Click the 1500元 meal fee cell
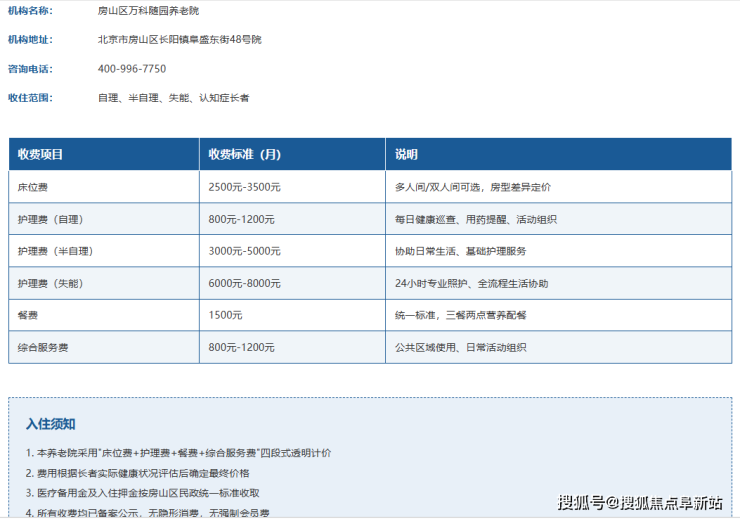 point(292,315)
